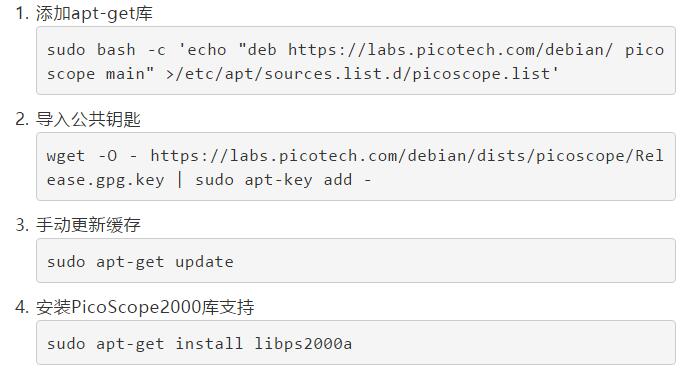
Task: Click the word "update" in third code block
Action: tap(204, 262)
